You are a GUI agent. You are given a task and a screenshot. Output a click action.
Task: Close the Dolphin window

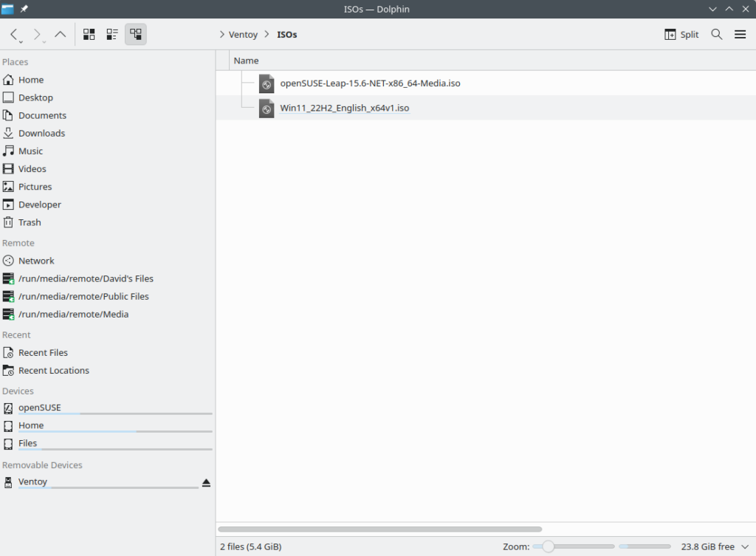(746, 9)
